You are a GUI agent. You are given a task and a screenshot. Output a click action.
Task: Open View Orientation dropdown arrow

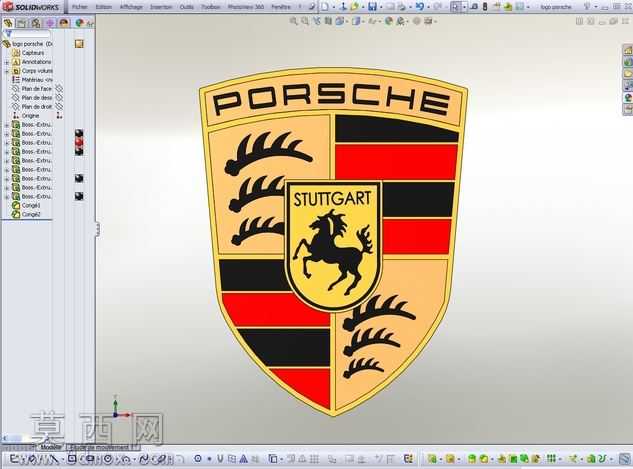pyautogui.click(x=346, y=22)
